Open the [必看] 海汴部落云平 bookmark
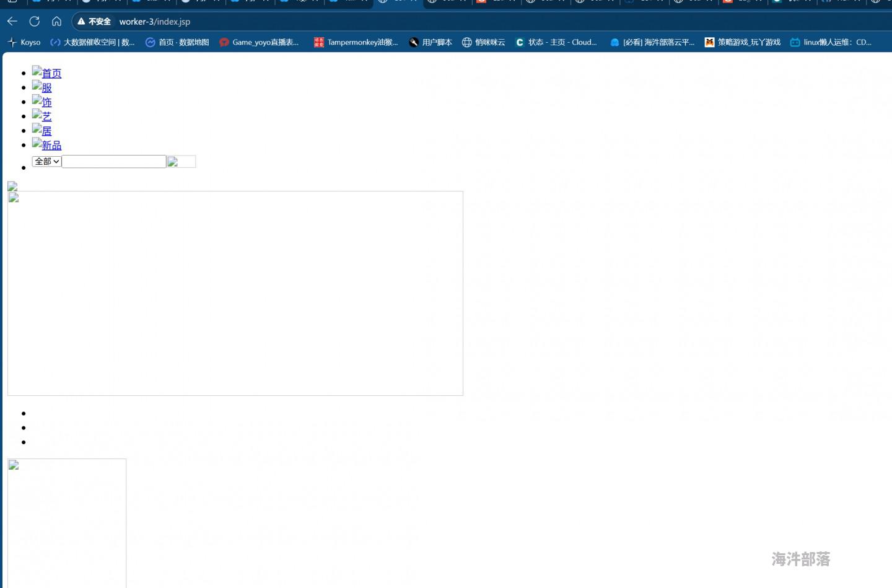This screenshot has width=892, height=588. [x=652, y=42]
